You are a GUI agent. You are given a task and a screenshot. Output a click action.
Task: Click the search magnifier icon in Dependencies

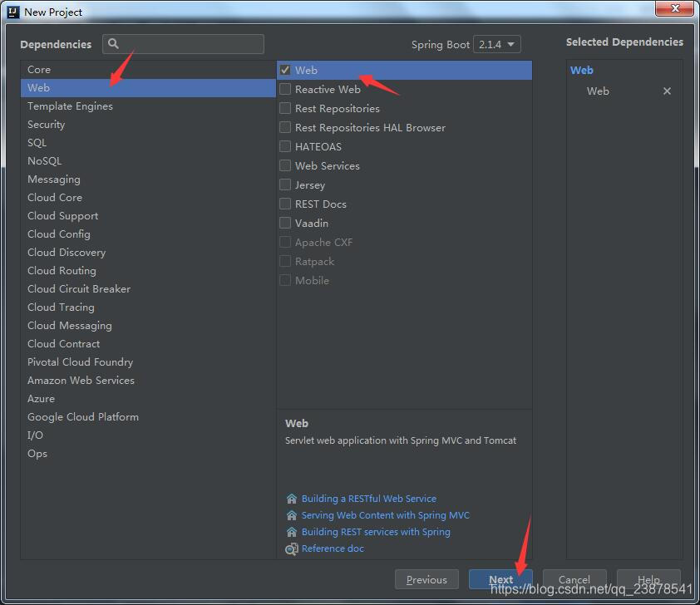[x=113, y=43]
